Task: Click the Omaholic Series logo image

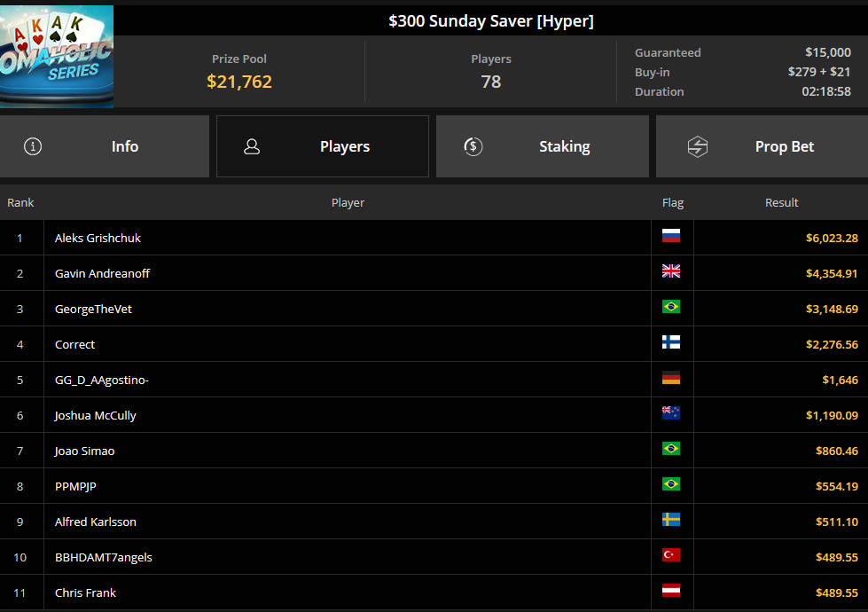Action: click(57, 57)
